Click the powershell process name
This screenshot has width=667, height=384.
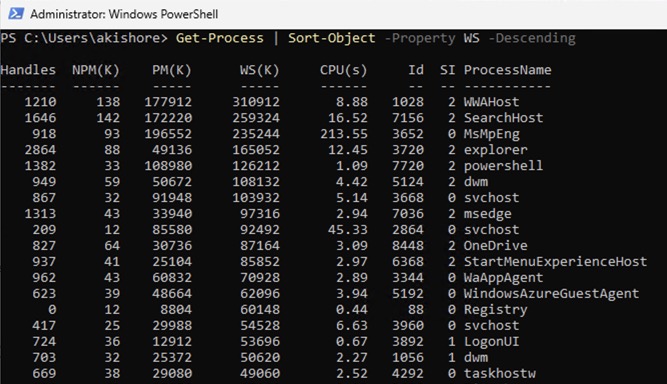[503, 166]
